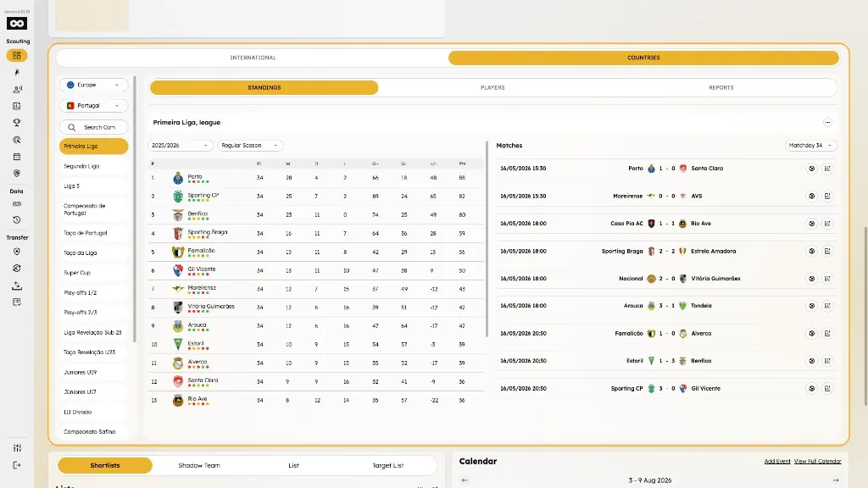
Task: Click the app logo at top left
Action: coord(17,23)
